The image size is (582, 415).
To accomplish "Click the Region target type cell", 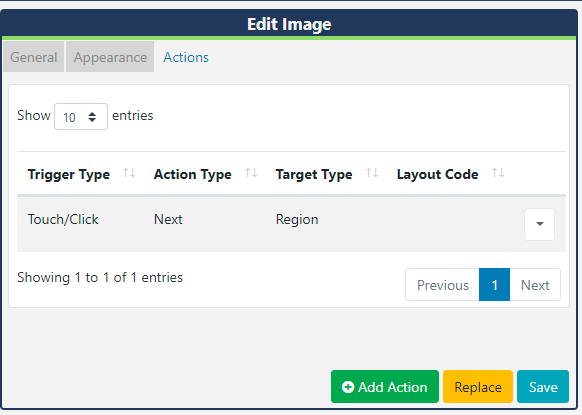I will pyautogui.click(x=297, y=219).
